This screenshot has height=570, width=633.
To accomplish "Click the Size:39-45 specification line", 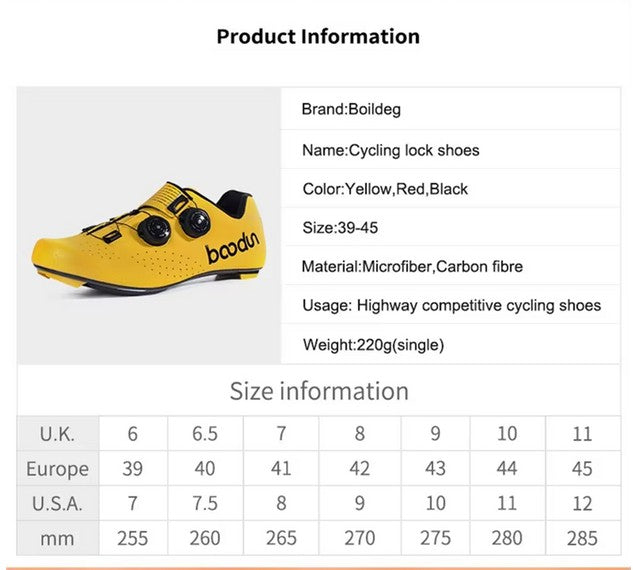I will (340, 228).
